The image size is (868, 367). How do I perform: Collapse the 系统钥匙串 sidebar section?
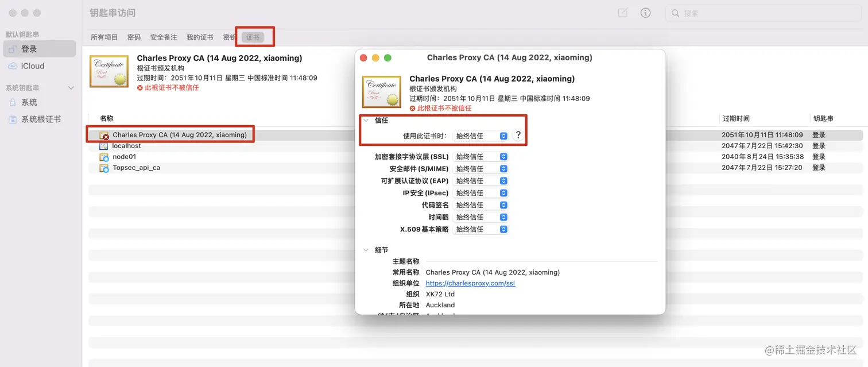coord(71,88)
